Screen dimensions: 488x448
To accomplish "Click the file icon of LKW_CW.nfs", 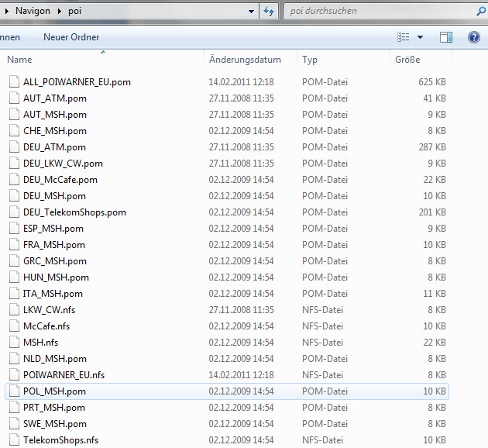I will [x=14, y=310].
